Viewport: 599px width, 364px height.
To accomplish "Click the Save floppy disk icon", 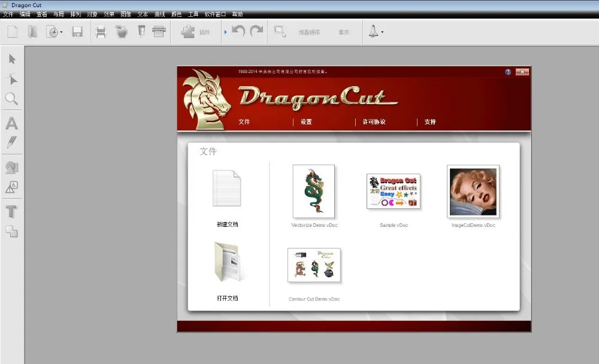I will (77, 32).
